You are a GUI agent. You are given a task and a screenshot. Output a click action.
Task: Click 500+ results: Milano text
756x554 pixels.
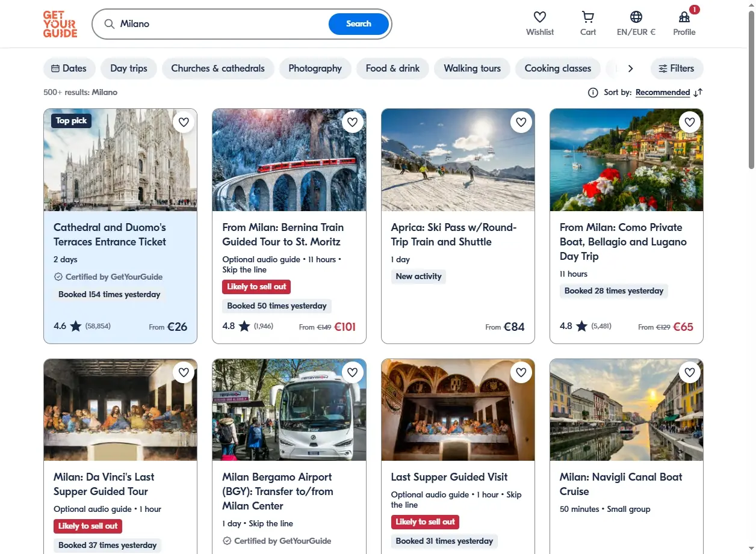tap(80, 93)
